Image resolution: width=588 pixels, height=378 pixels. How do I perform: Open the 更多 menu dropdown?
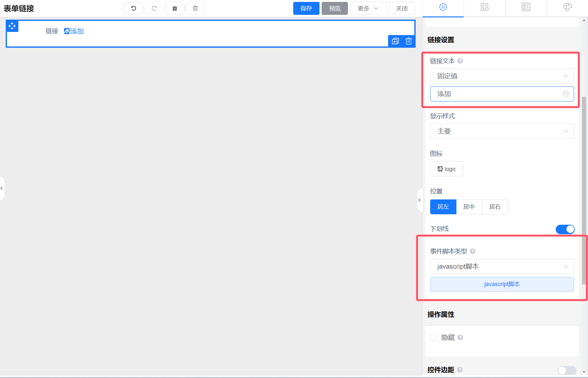368,8
